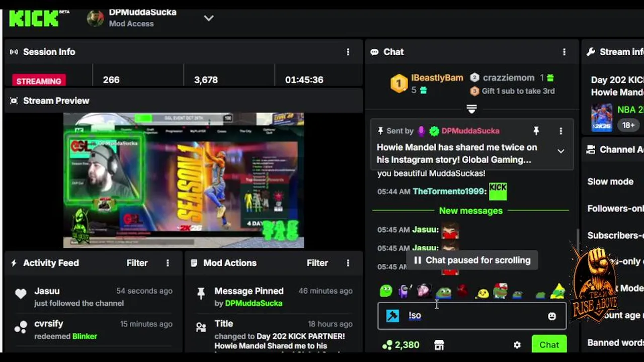Click the pin icon before Sent by

click(380, 131)
